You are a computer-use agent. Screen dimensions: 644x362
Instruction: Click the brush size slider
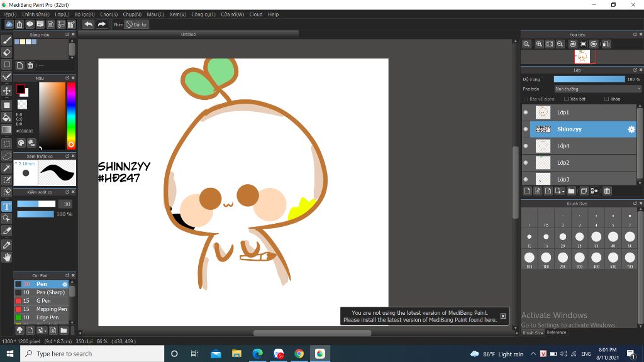36,204
